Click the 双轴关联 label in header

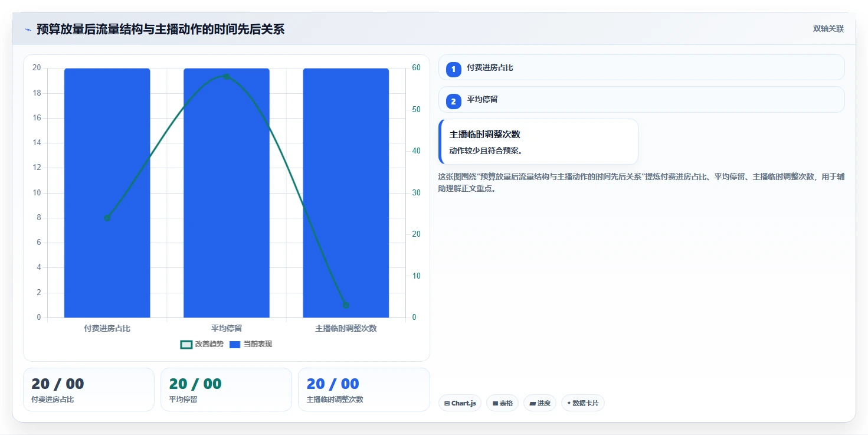828,29
